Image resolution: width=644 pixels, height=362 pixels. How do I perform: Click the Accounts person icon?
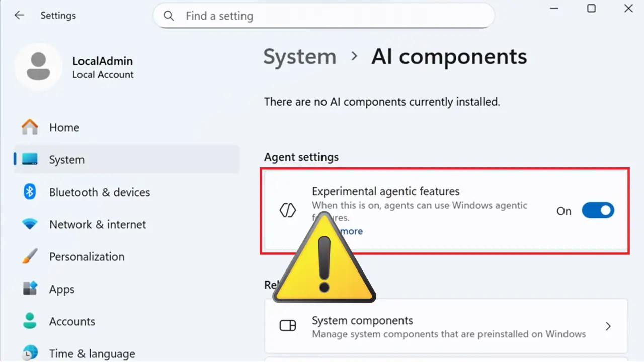click(30, 321)
